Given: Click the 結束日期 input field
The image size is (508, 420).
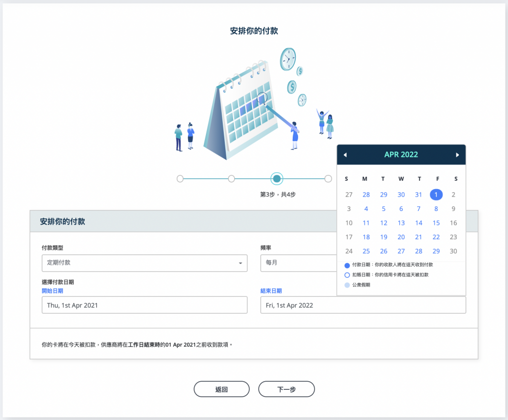Looking at the screenshot, I should coord(363,305).
